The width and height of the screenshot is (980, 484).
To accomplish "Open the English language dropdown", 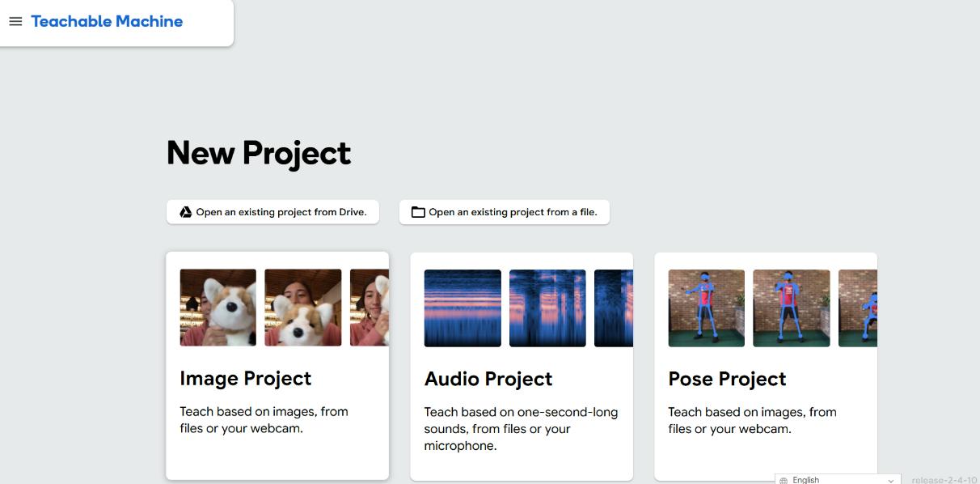I will 837,479.
